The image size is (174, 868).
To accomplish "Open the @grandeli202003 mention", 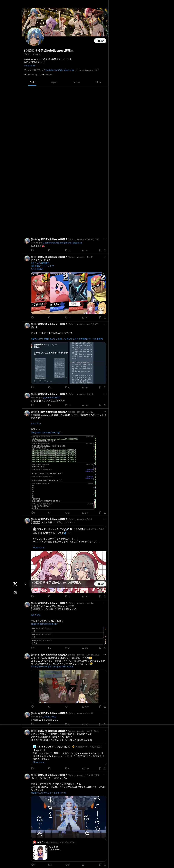I will [x=52, y=397].
